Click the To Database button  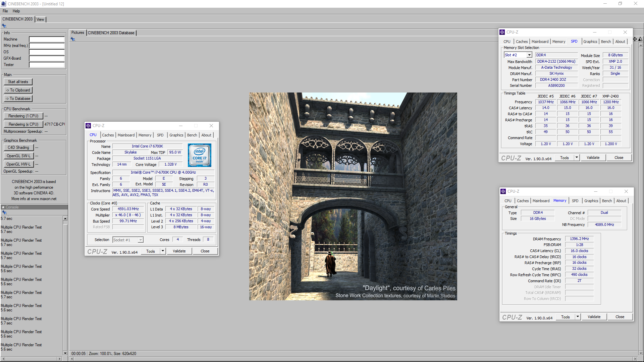[18, 99]
